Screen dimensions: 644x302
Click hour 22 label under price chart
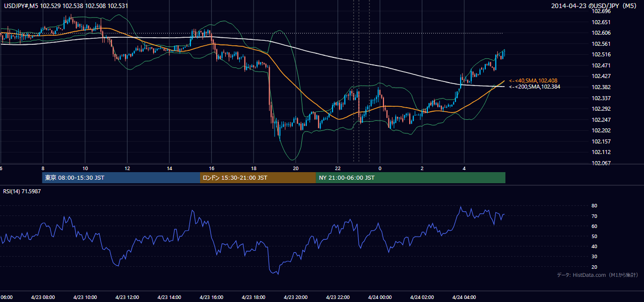coord(338,168)
